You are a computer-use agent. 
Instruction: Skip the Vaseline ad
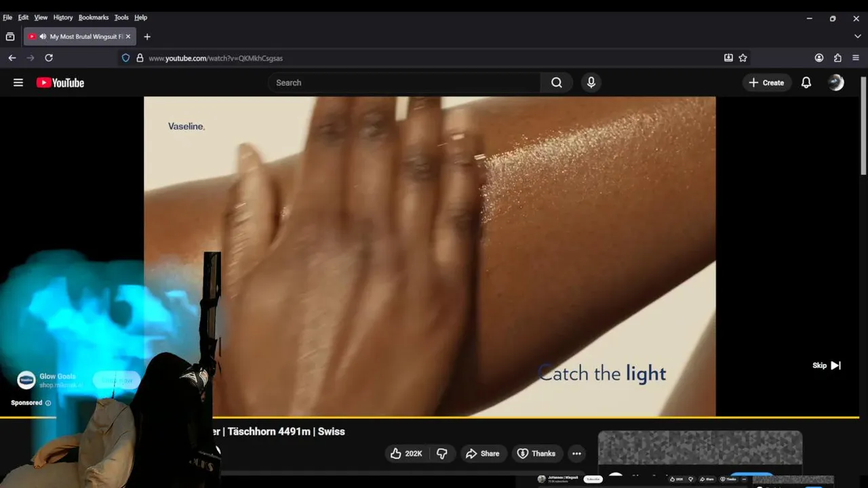click(827, 365)
